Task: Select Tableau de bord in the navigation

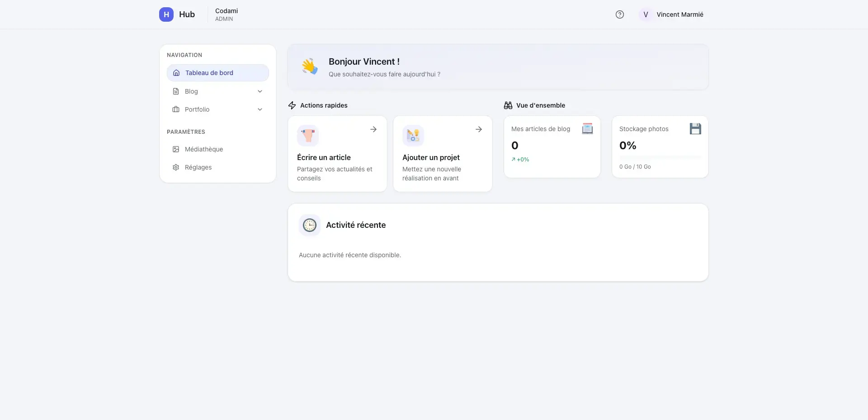Action: (209, 73)
